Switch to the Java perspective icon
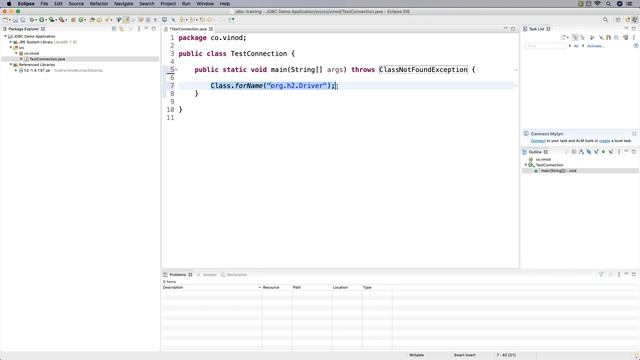The height and width of the screenshot is (360, 640). [635, 20]
